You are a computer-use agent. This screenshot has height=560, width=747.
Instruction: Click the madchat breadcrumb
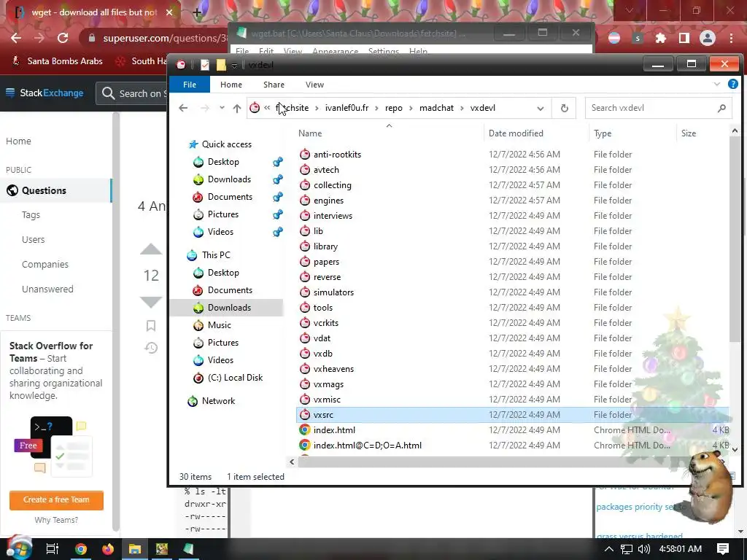(x=436, y=108)
